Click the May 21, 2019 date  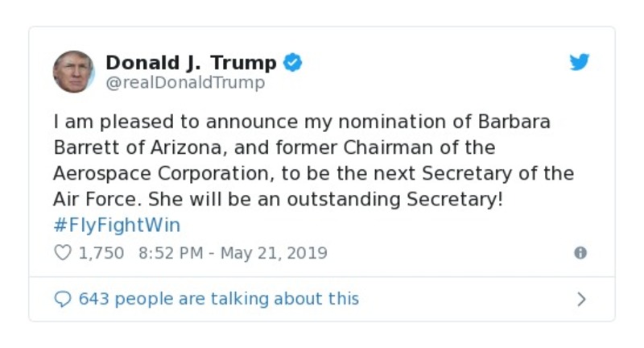click(x=274, y=253)
